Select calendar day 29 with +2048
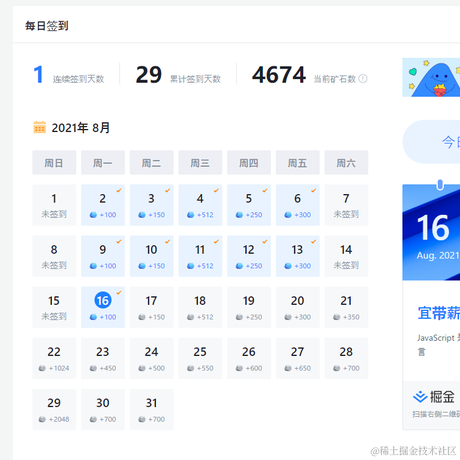 54,409
